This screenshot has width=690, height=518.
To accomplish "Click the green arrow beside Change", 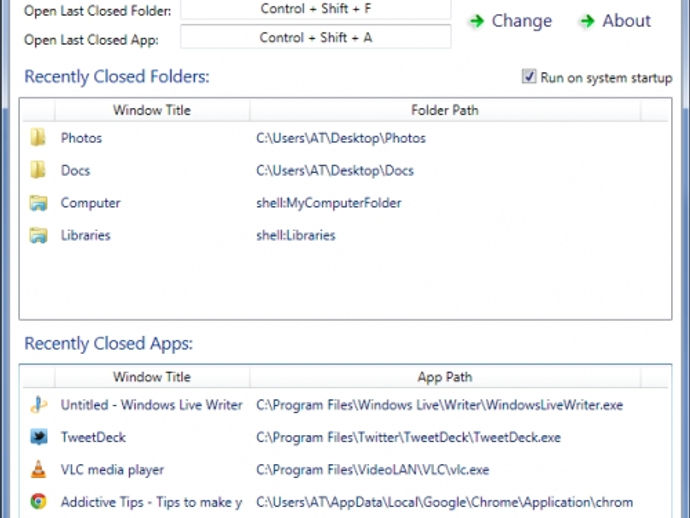I will (x=477, y=21).
